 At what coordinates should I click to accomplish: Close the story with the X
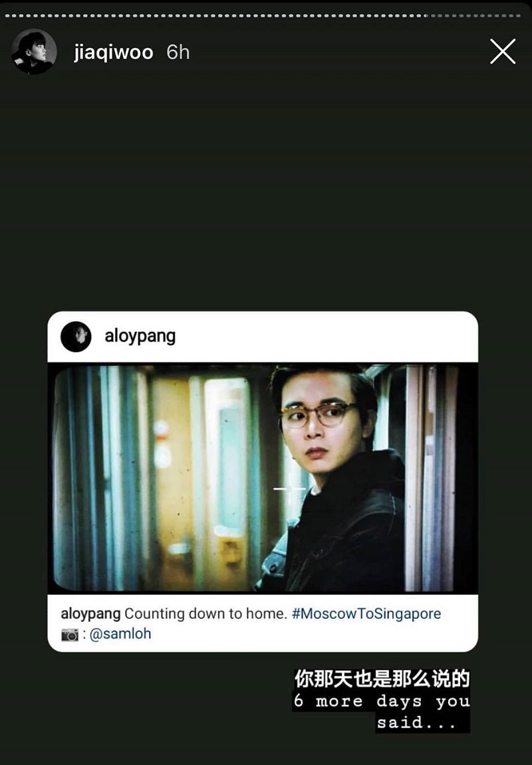[503, 51]
